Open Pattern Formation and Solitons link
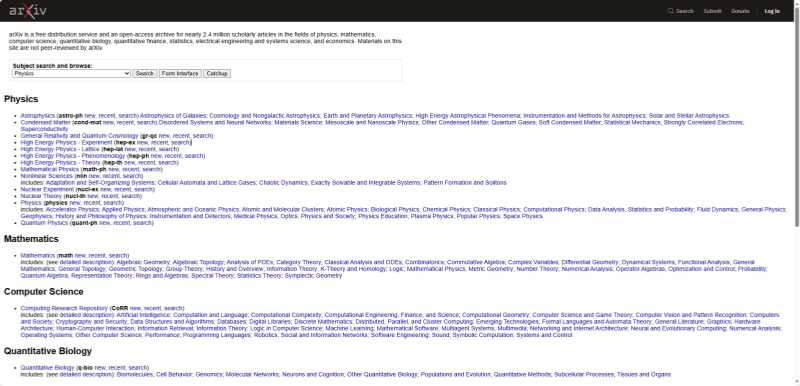The image size is (800, 386). point(465,183)
